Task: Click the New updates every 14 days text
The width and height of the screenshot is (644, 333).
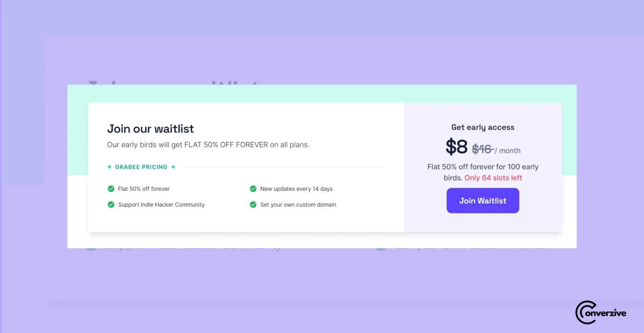Action: [297, 188]
